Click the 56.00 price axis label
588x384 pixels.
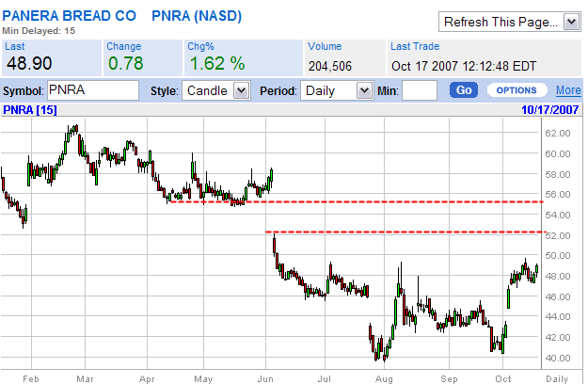click(x=558, y=195)
